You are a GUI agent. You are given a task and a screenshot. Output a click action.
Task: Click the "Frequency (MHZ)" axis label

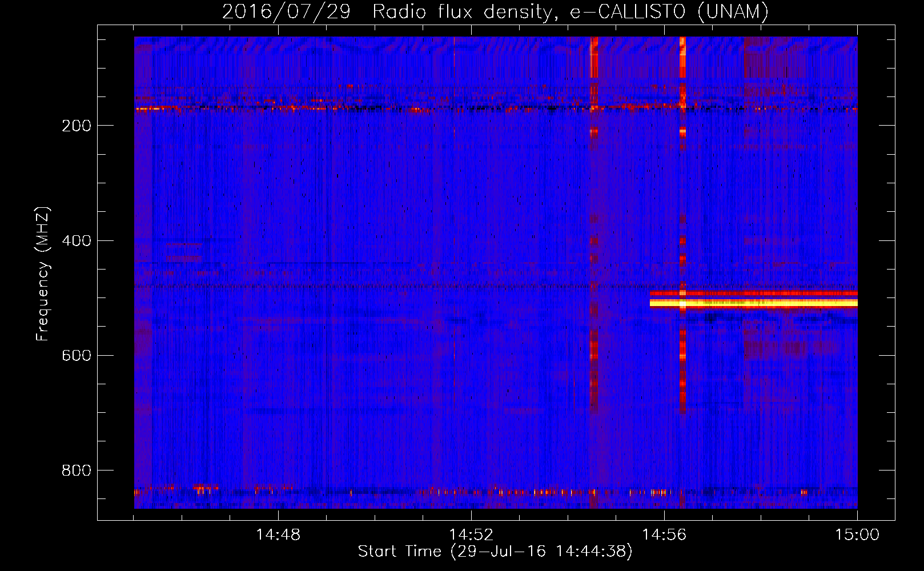[43, 274]
